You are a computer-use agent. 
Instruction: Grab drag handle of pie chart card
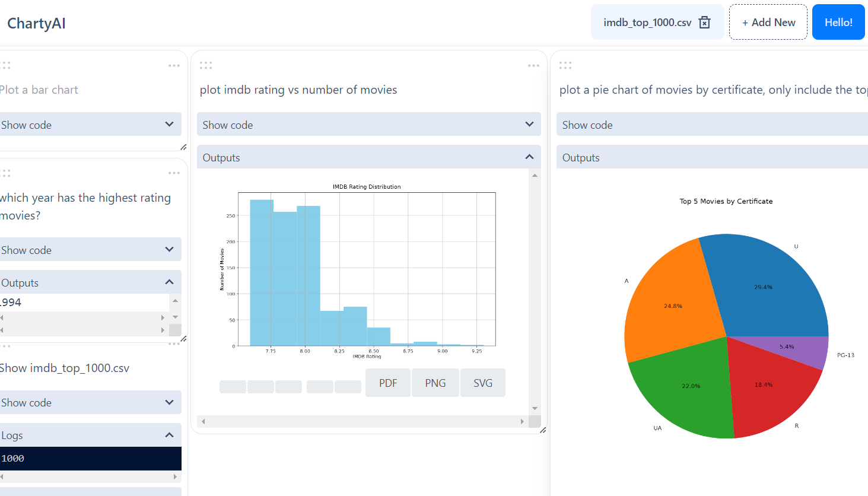(x=565, y=66)
